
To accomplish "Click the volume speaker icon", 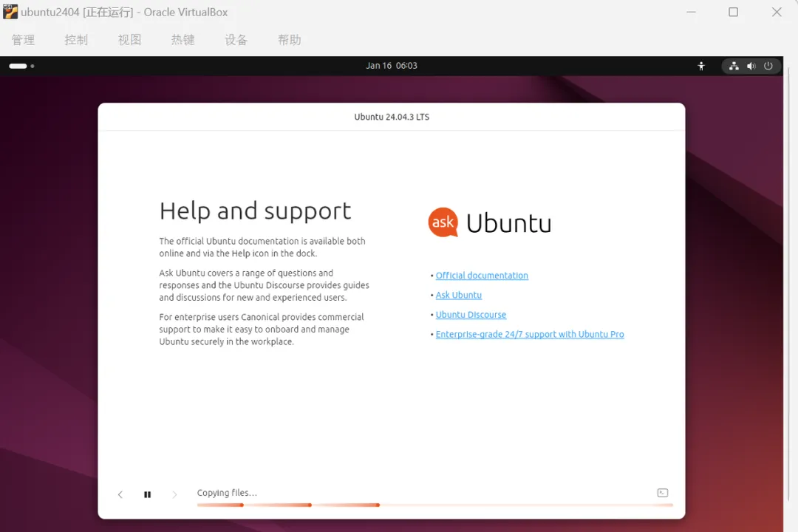I will (x=751, y=66).
